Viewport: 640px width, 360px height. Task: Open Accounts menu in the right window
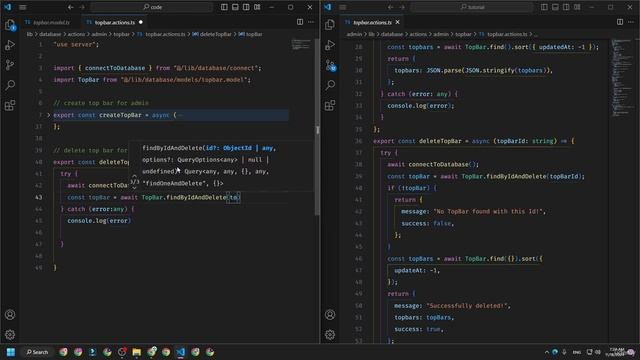[x=330, y=315]
